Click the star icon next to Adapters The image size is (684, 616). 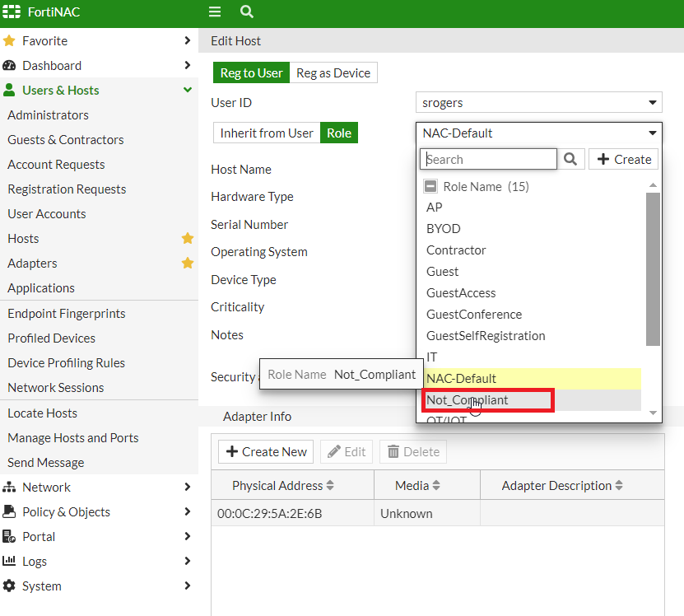(x=188, y=264)
